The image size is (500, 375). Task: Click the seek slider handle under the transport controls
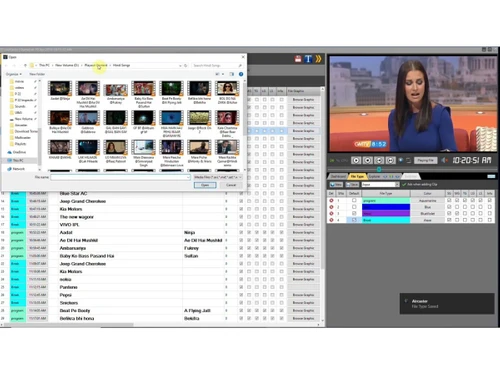point(379,169)
